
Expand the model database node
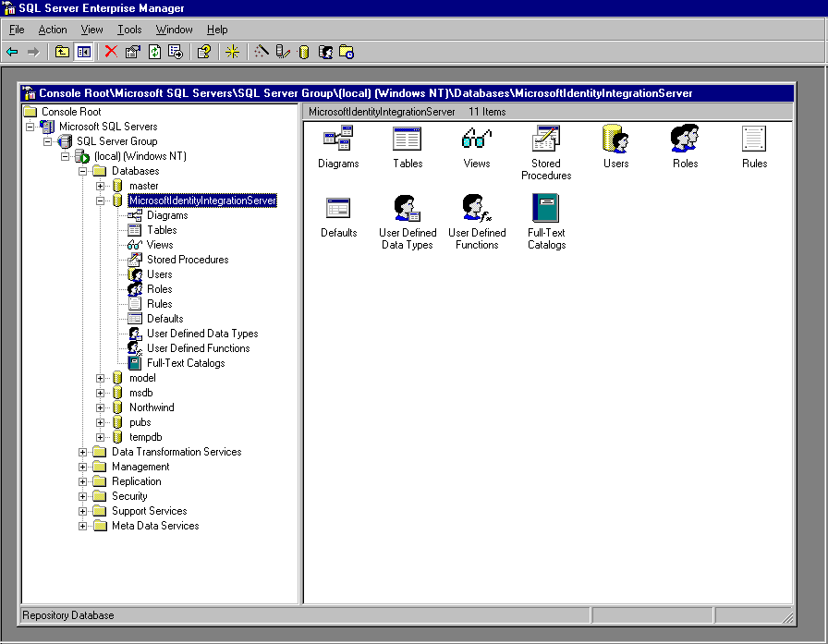[101, 378]
